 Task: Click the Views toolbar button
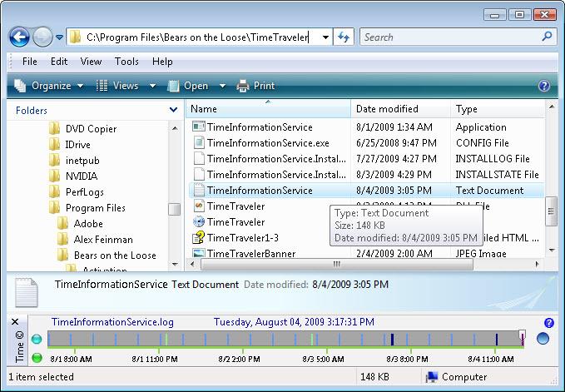(x=117, y=86)
